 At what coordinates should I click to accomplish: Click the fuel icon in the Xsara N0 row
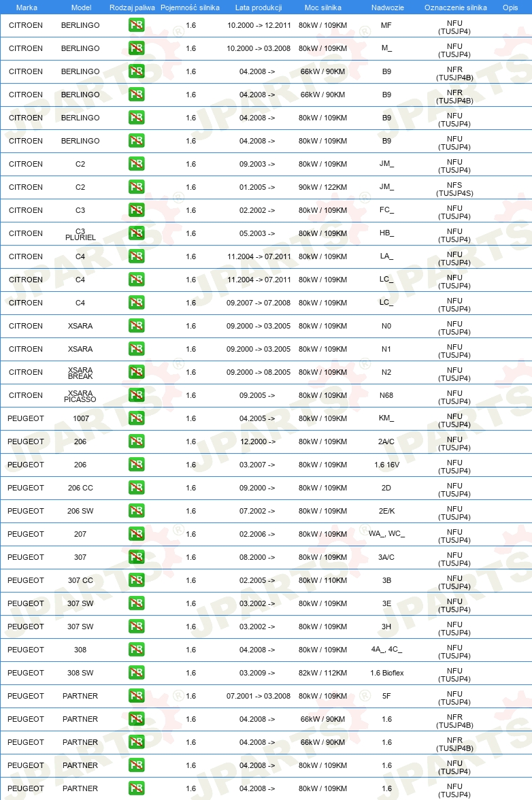tap(136, 325)
